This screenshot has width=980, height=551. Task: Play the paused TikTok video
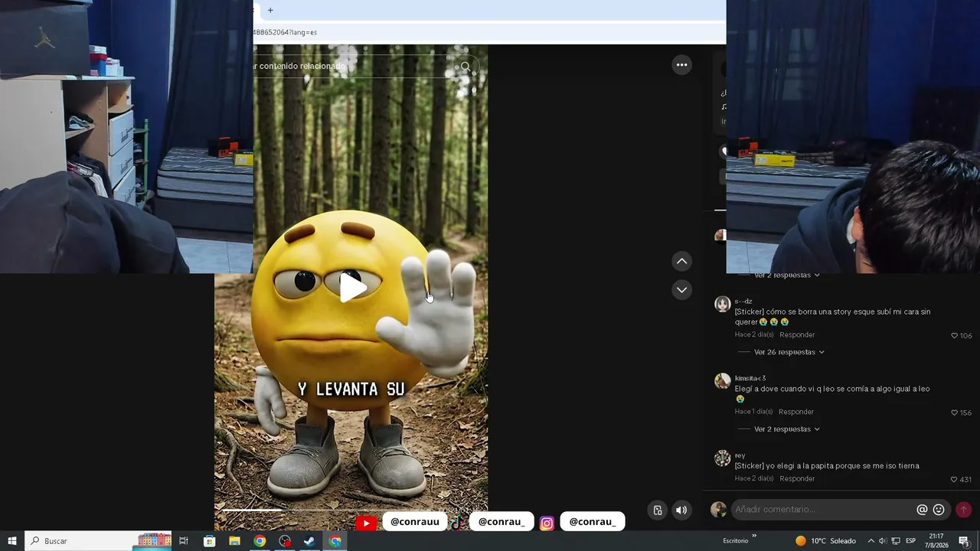point(352,288)
